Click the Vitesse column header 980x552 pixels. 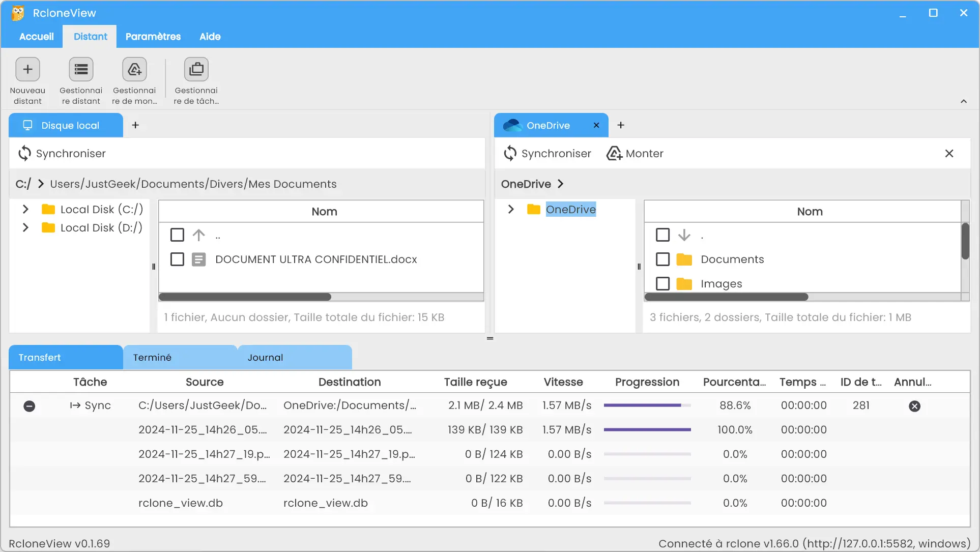(563, 382)
